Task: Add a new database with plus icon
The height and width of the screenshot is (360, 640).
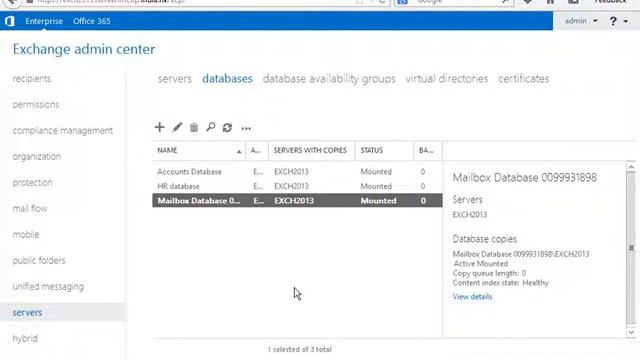Action: pos(160,127)
